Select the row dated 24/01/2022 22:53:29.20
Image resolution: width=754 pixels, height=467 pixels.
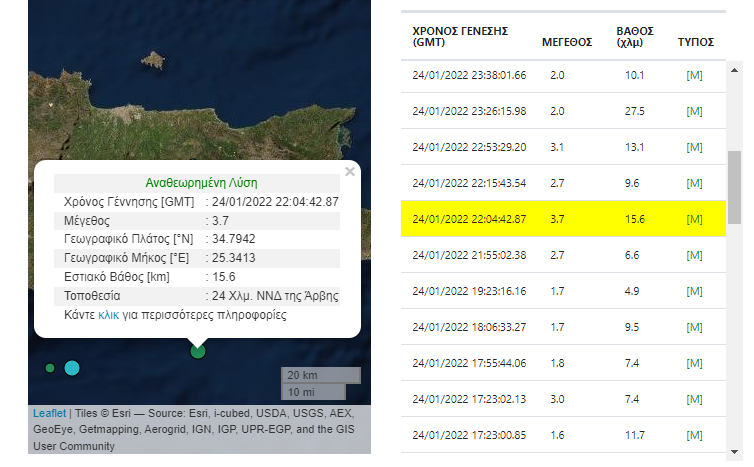click(x=563, y=147)
